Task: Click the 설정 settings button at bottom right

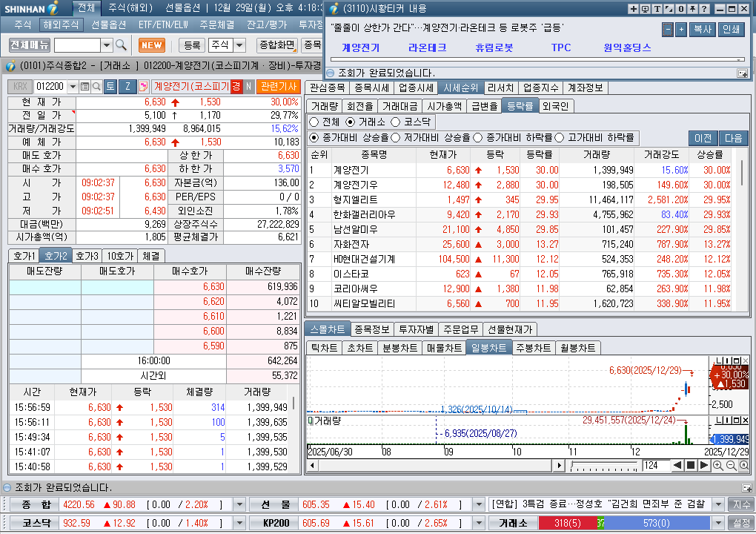Action: 741,523
